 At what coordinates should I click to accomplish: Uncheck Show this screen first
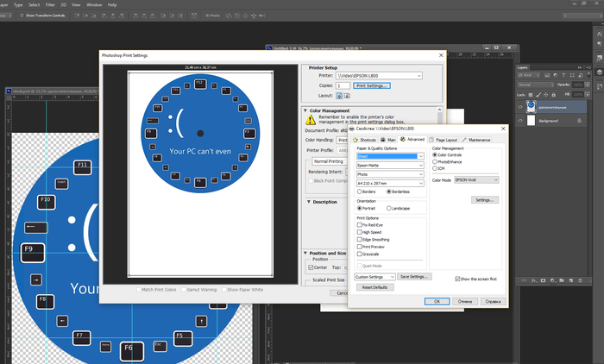tap(457, 279)
